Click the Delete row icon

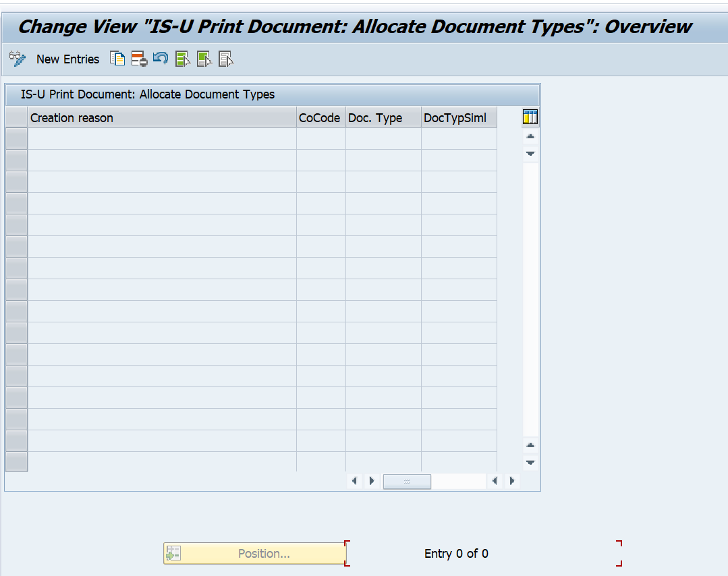click(139, 59)
